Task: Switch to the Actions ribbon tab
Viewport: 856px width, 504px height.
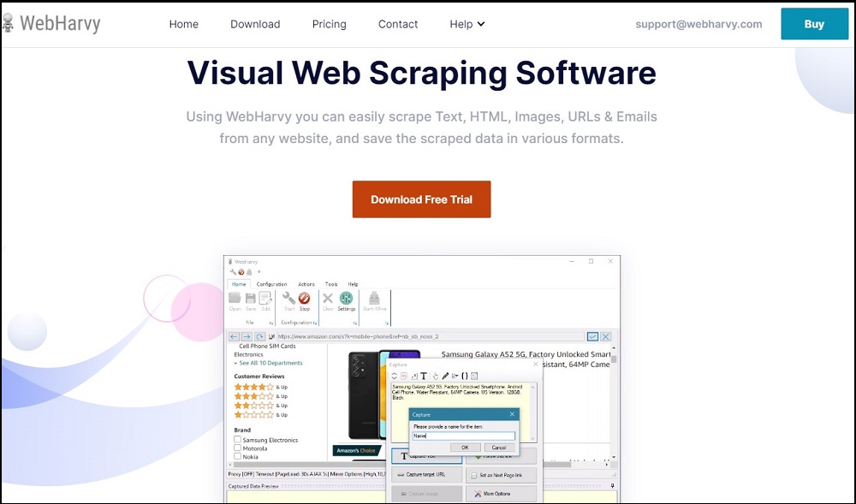Action: click(x=306, y=284)
